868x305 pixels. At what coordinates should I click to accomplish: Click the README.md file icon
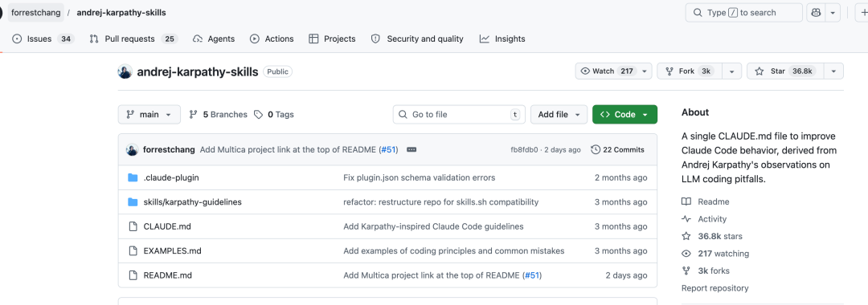pos(133,274)
